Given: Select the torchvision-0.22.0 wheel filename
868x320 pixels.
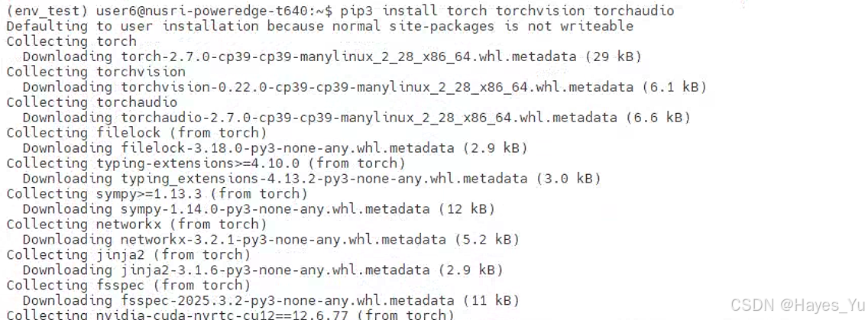Looking at the screenshot, I should 377,87.
